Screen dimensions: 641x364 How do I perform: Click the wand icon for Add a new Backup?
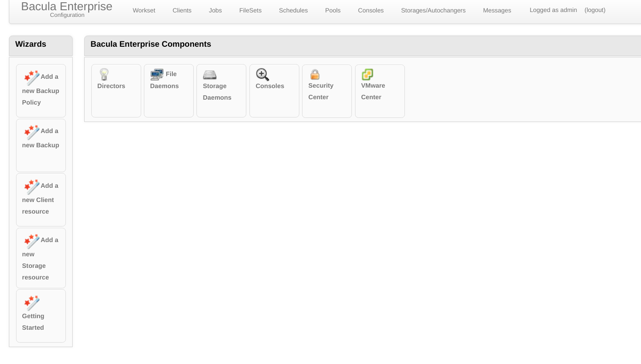point(32,132)
